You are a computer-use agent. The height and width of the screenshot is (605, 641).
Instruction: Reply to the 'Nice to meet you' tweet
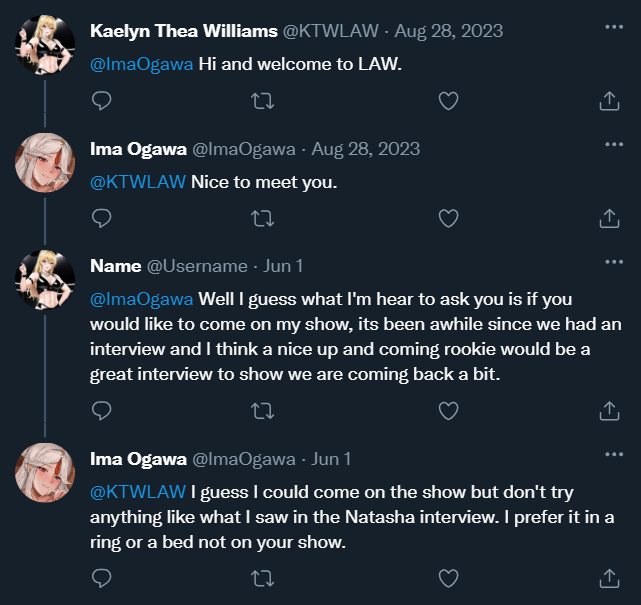101,217
